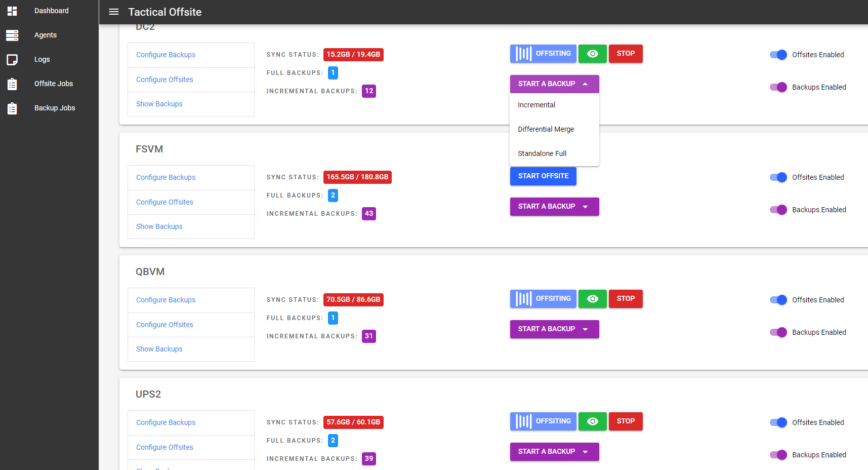868x470 pixels.
Task: Open Logs page
Action: pyautogui.click(x=42, y=59)
